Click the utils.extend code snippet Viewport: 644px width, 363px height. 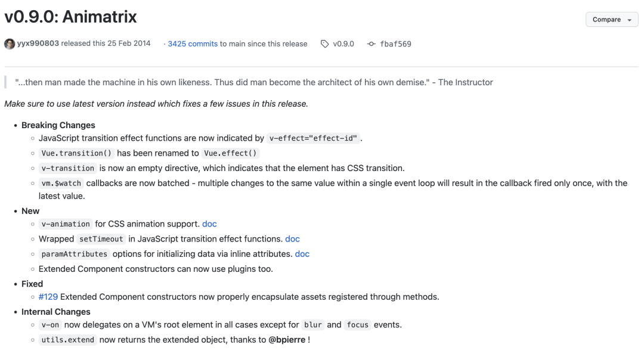tap(68, 340)
